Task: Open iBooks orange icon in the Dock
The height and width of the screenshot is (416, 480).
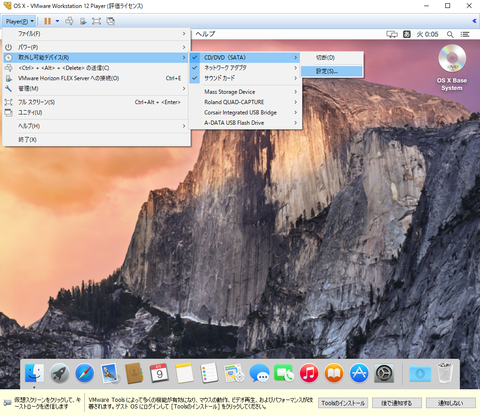Action: [x=334, y=373]
